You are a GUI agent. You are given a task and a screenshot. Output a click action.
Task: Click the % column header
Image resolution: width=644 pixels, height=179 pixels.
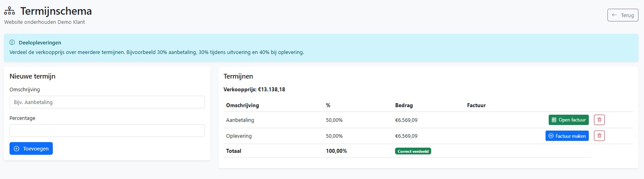click(328, 105)
